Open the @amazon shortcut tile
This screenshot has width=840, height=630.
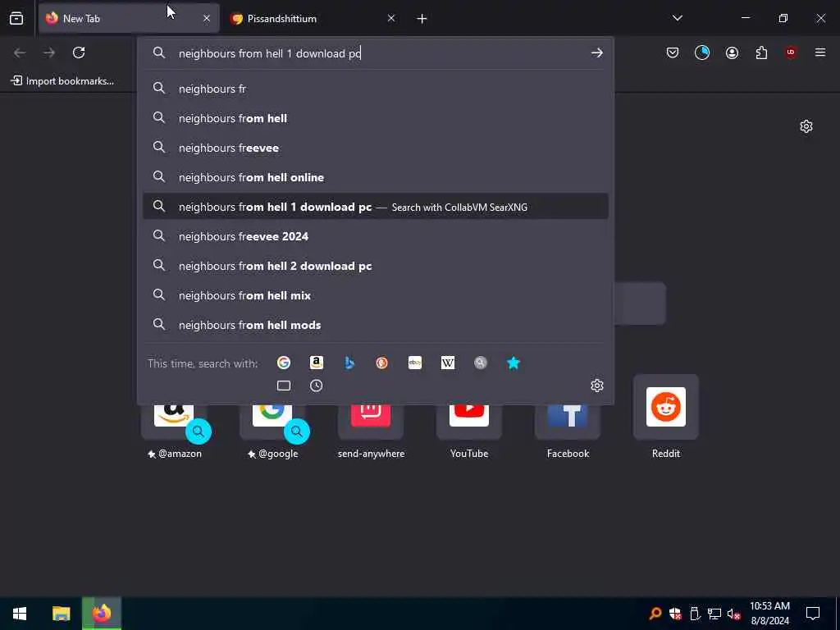click(x=174, y=423)
